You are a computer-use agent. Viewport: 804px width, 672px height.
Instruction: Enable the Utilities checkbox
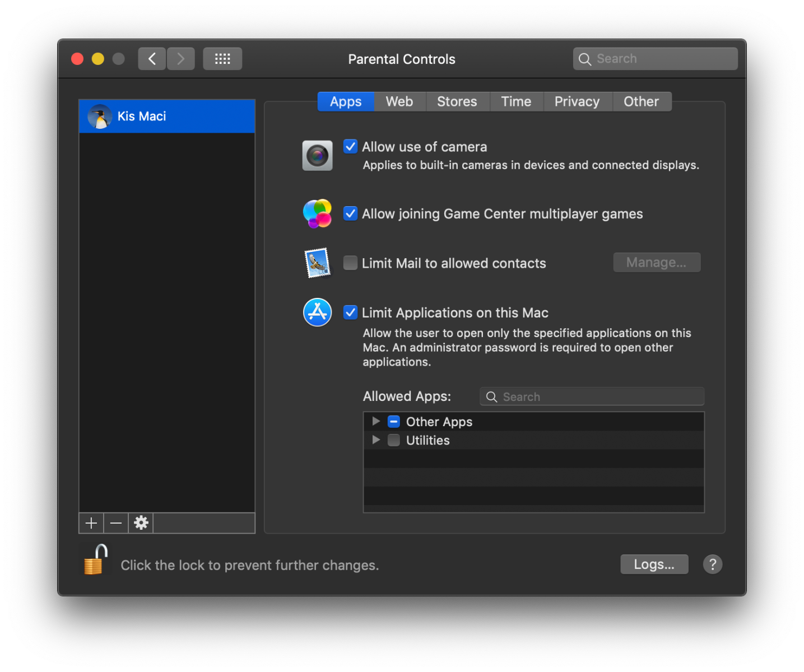[394, 440]
